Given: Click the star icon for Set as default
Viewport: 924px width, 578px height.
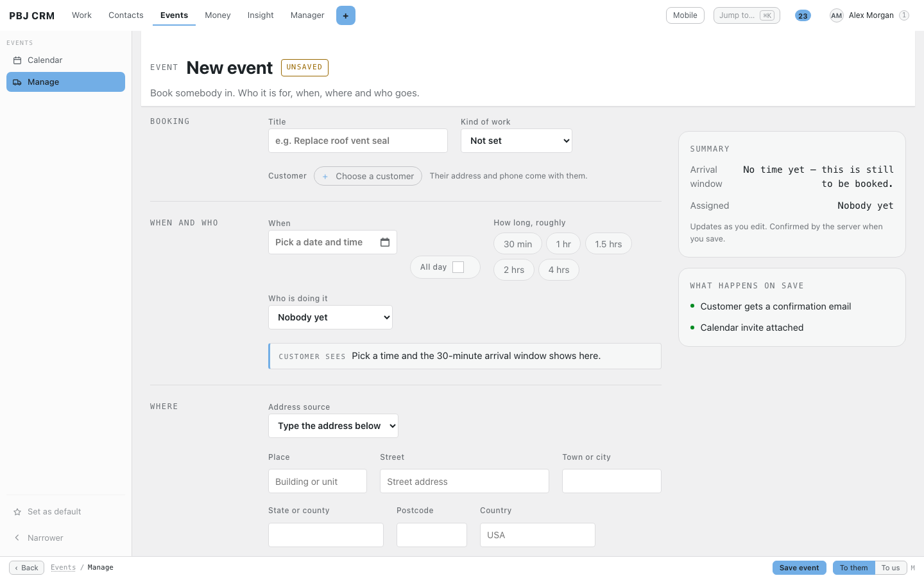Looking at the screenshot, I should [x=17, y=512].
